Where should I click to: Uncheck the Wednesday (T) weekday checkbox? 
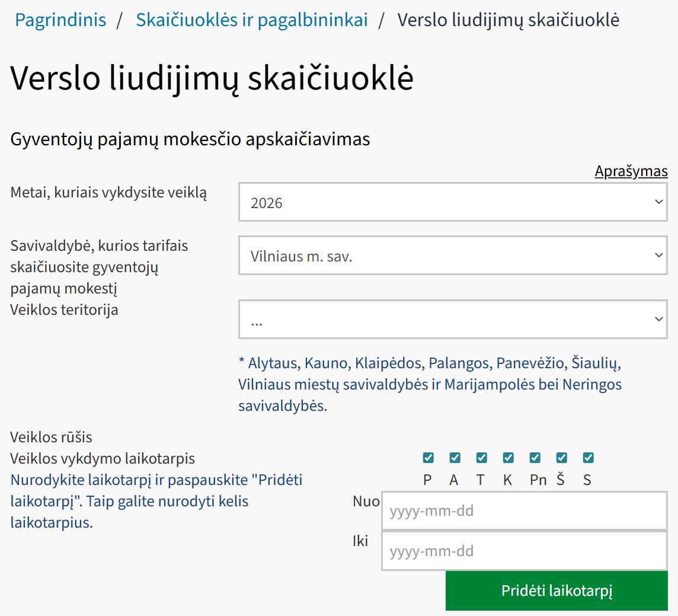click(x=481, y=457)
